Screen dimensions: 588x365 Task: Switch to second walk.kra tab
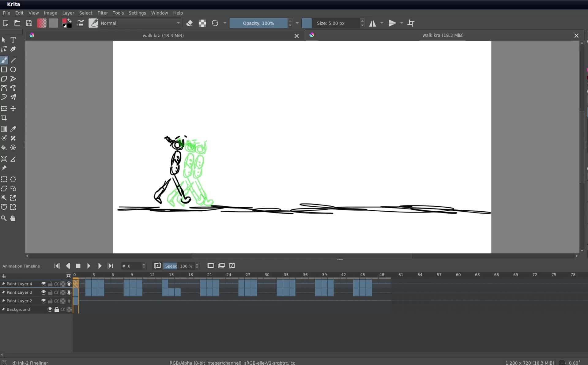coord(443,35)
